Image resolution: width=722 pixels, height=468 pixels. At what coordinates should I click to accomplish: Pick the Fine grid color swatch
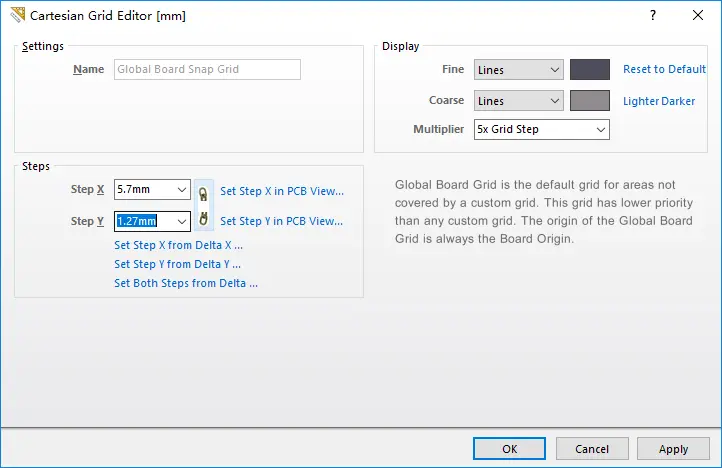(x=590, y=70)
